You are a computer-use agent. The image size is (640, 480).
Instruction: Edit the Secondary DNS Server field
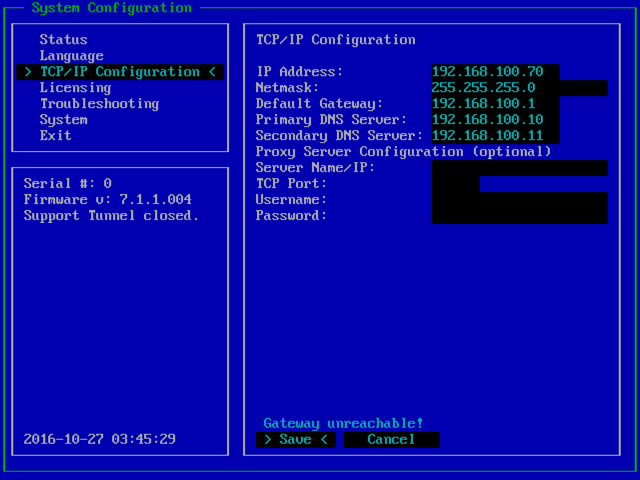[x=496, y=136]
